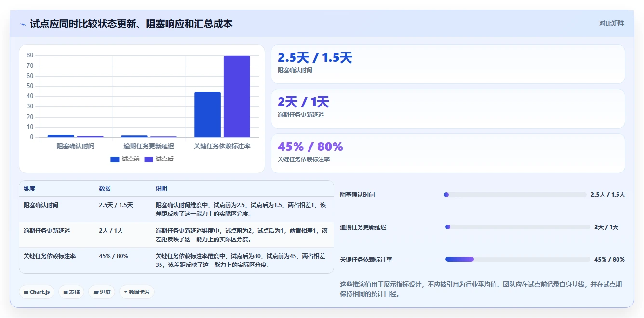Select table row cell 逾期任务更新延迟
The height and width of the screenshot is (318, 644).
pos(47,231)
